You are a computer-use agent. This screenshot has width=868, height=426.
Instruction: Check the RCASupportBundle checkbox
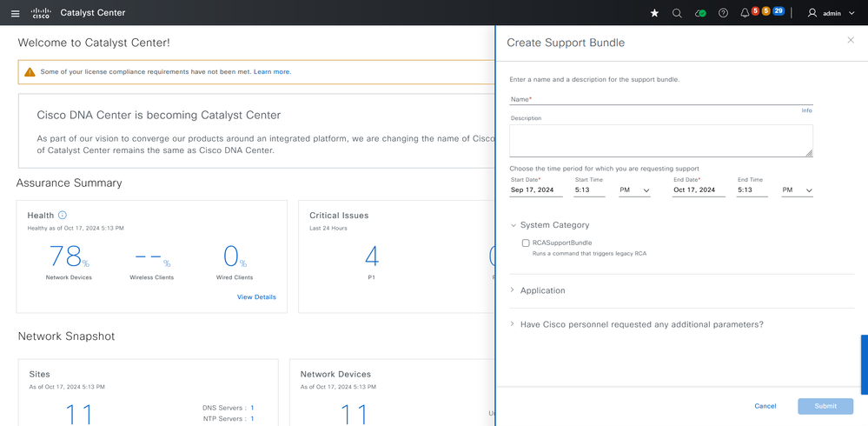(526, 243)
